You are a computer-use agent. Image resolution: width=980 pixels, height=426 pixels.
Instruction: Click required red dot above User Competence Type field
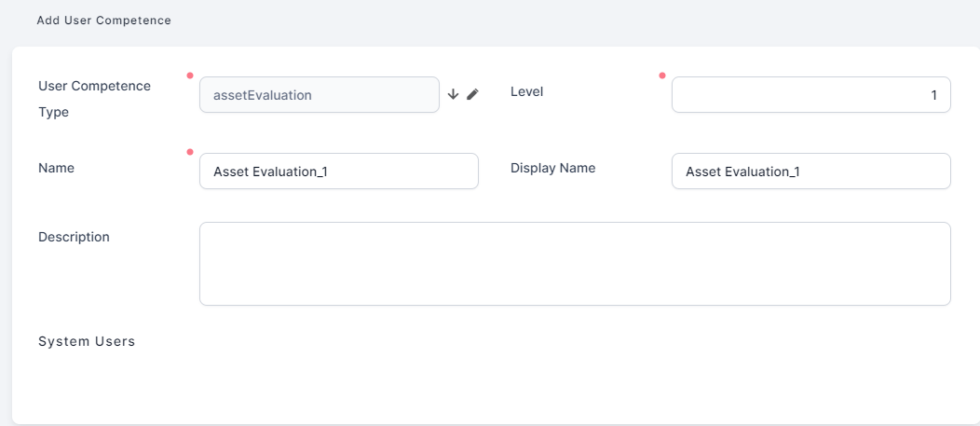(x=190, y=75)
